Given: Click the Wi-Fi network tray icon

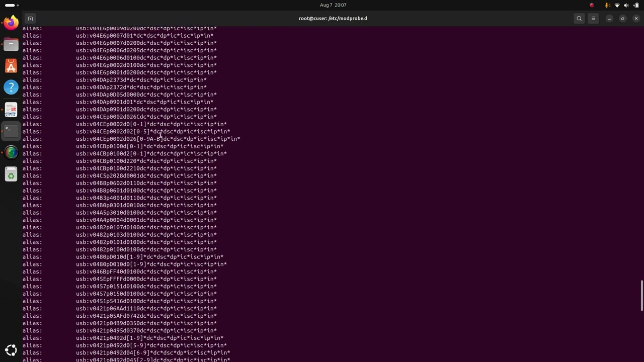Looking at the screenshot, I should [x=617, y=5].
